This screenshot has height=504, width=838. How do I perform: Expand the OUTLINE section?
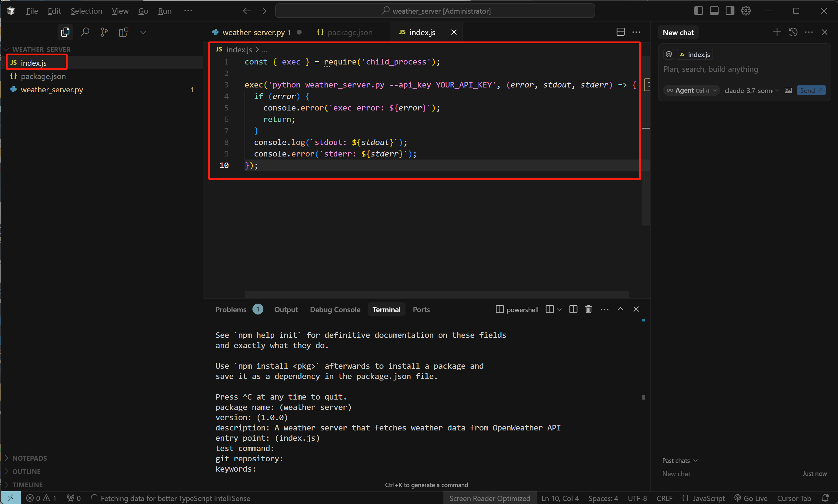[26, 471]
